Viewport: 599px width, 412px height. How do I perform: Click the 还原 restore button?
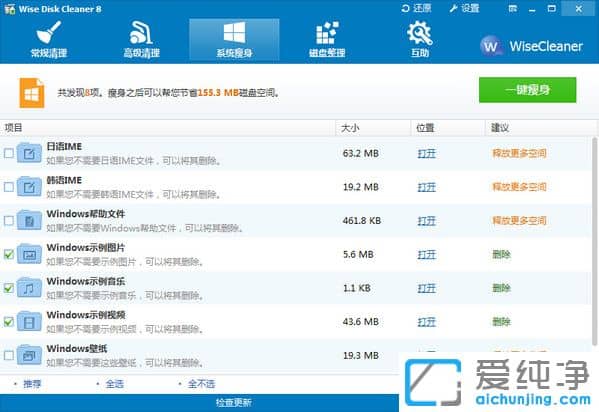[416, 8]
